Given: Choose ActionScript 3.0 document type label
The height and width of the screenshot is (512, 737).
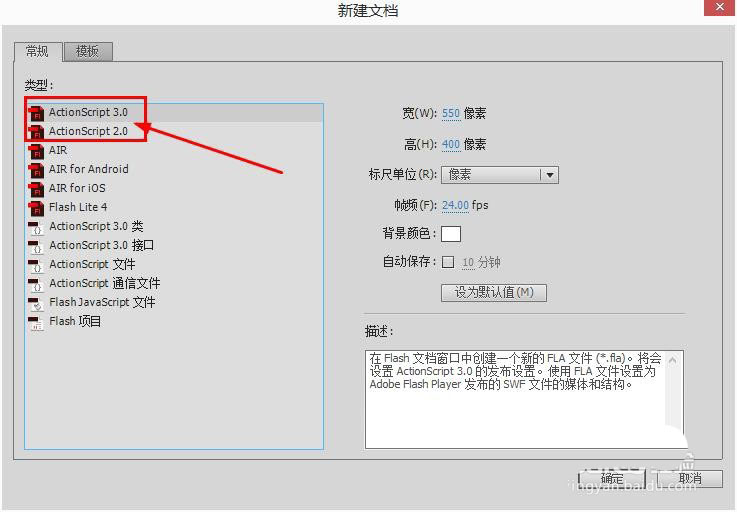Looking at the screenshot, I should [88, 112].
